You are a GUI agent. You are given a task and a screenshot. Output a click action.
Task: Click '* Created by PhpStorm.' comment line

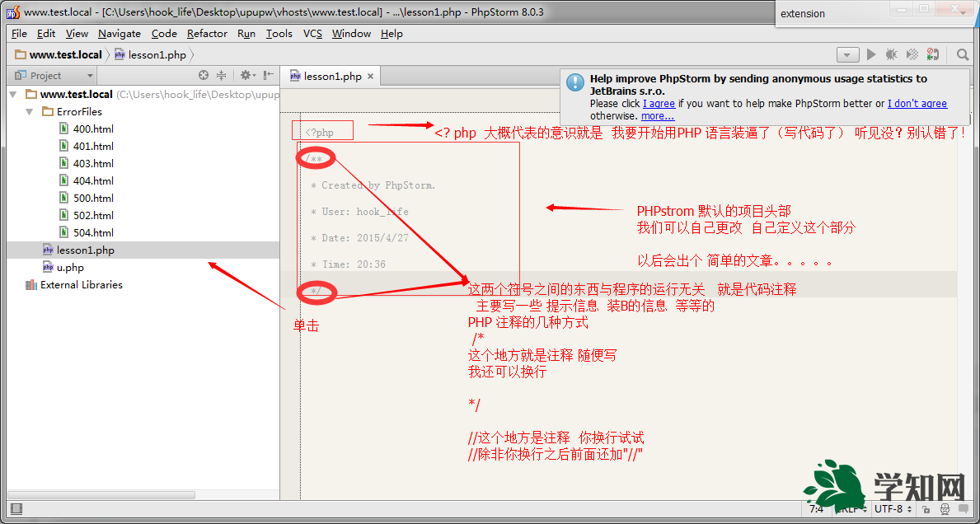[373, 185]
